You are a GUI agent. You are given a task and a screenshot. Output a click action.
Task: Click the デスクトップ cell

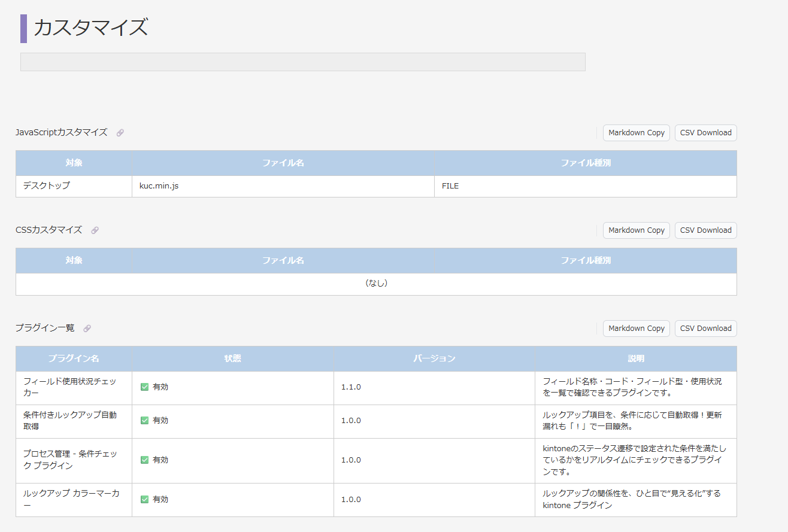74,186
